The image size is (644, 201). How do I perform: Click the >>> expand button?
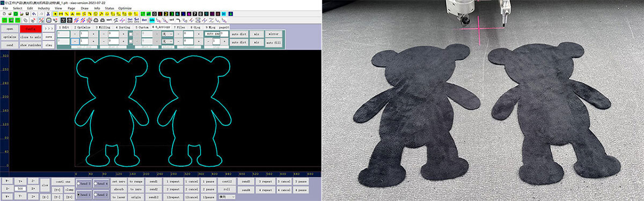48,29
